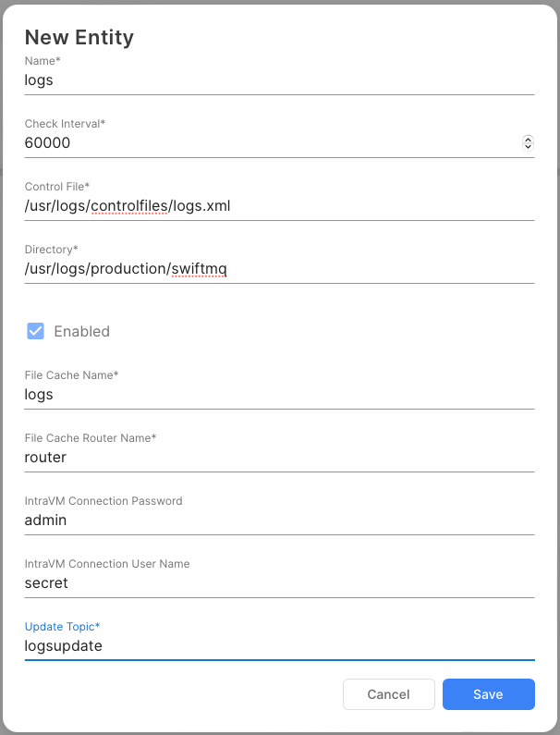Edit the IntraVM Connection Password field
The height and width of the screenshot is (735, 560).
[277, 520]
